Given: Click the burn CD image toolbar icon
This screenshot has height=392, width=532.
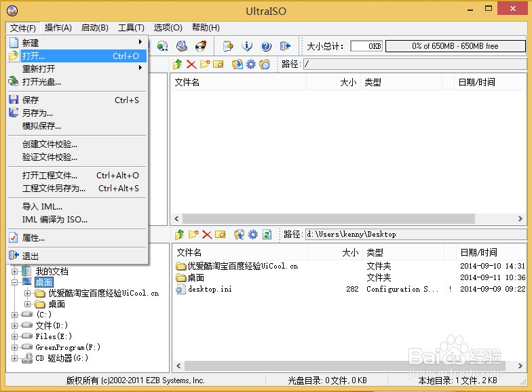Looking at the screenshot, I should tap(201, 46).
